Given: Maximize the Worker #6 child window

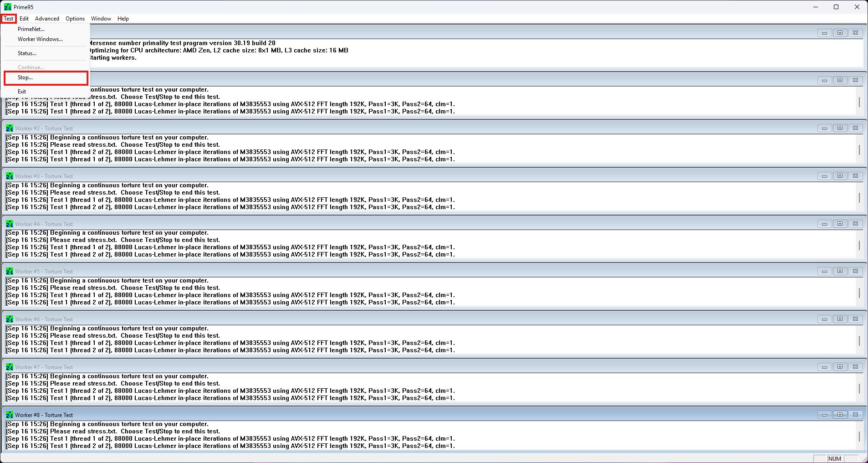Looking at the screenshot, I should tap(840, 319).
